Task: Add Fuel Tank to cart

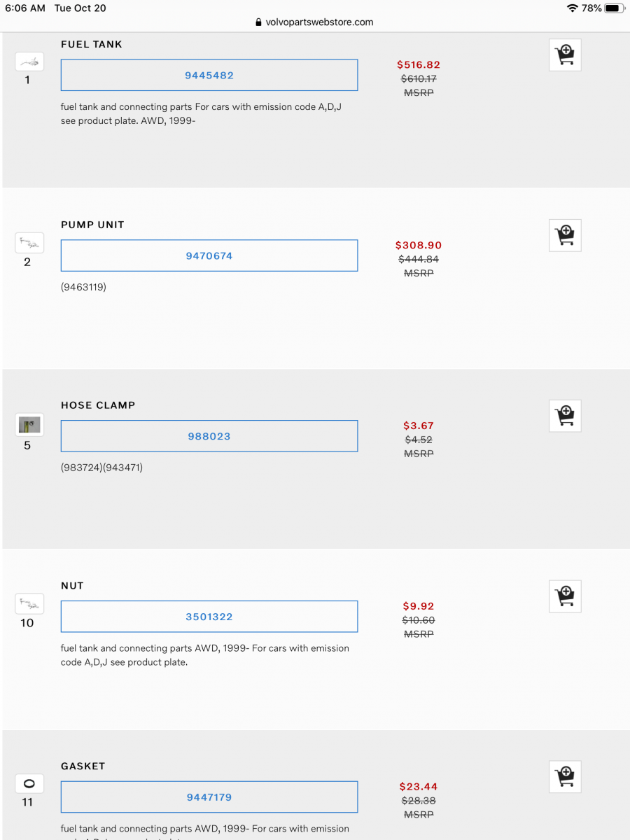Action: click(x=565, y=55)
